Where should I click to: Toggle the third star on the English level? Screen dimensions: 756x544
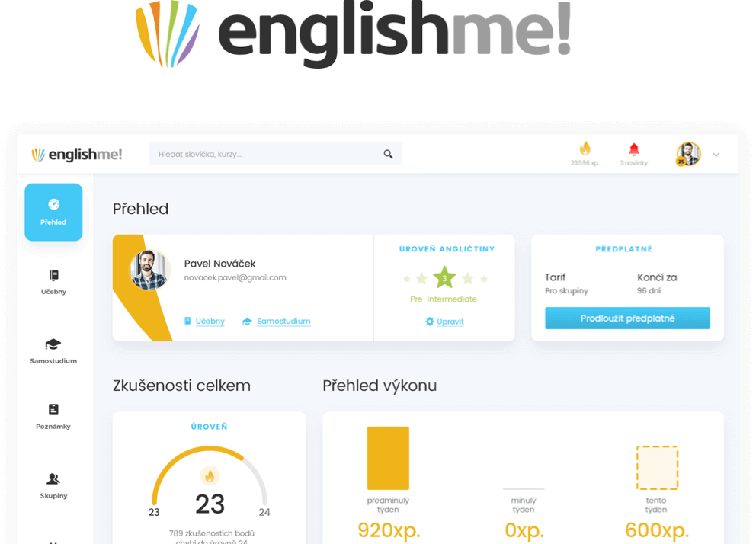(x=444, y=279)
